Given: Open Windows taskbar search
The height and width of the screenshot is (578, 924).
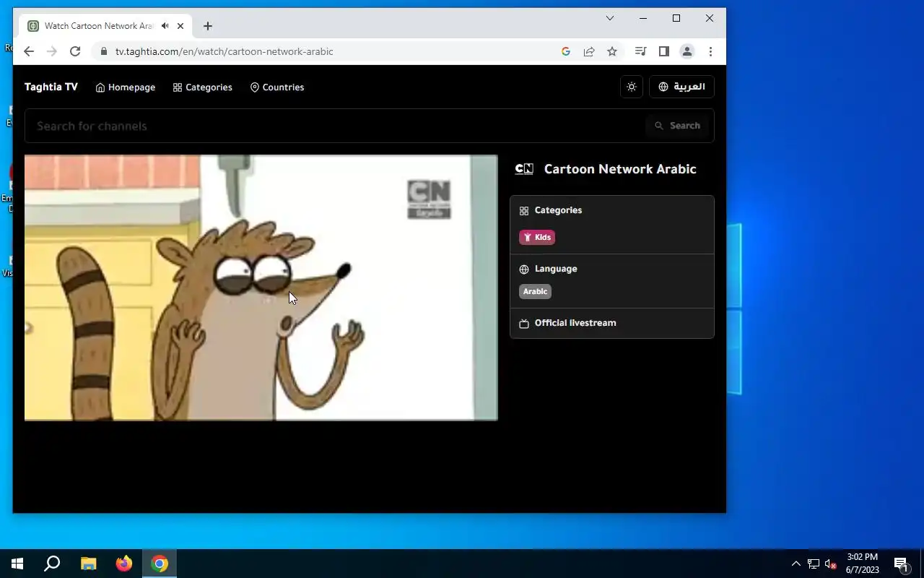Looking at the screenshot, I should pyautogui.click(x=52, y=564).
